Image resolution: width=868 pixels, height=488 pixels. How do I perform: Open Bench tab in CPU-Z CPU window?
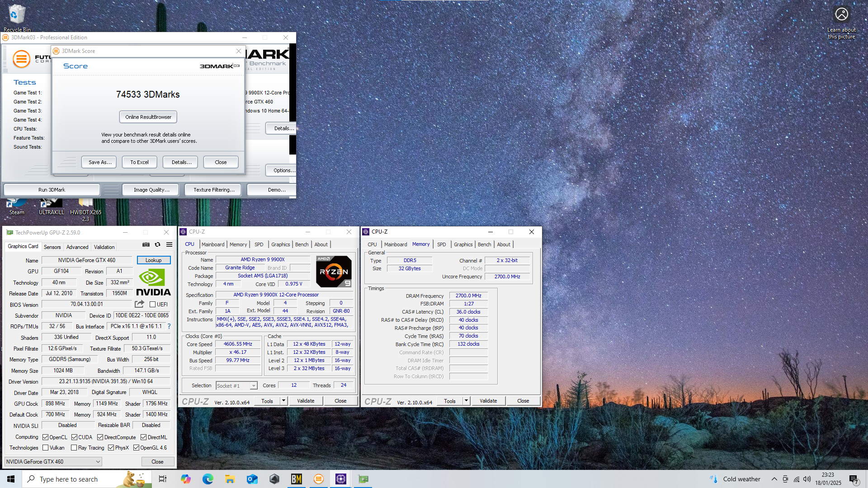(x=302, y=244)
